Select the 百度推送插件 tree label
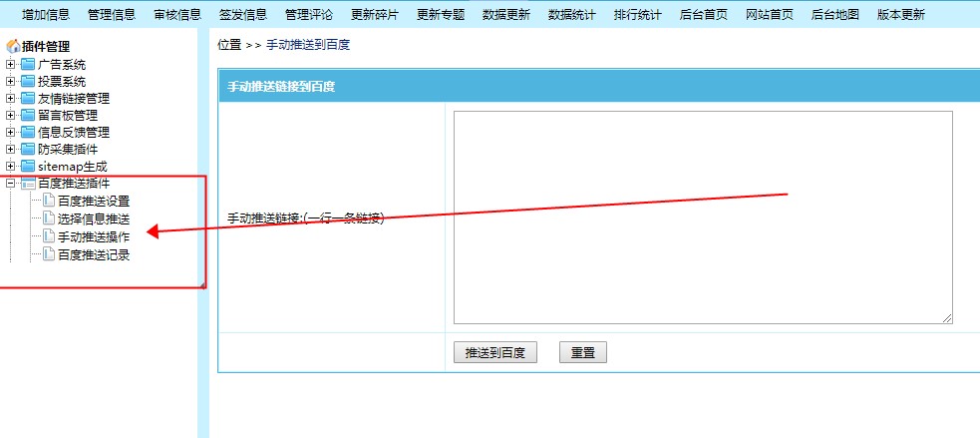Image resolution: width=980 pixels, height=438 pixels. [x=74, y=184]
